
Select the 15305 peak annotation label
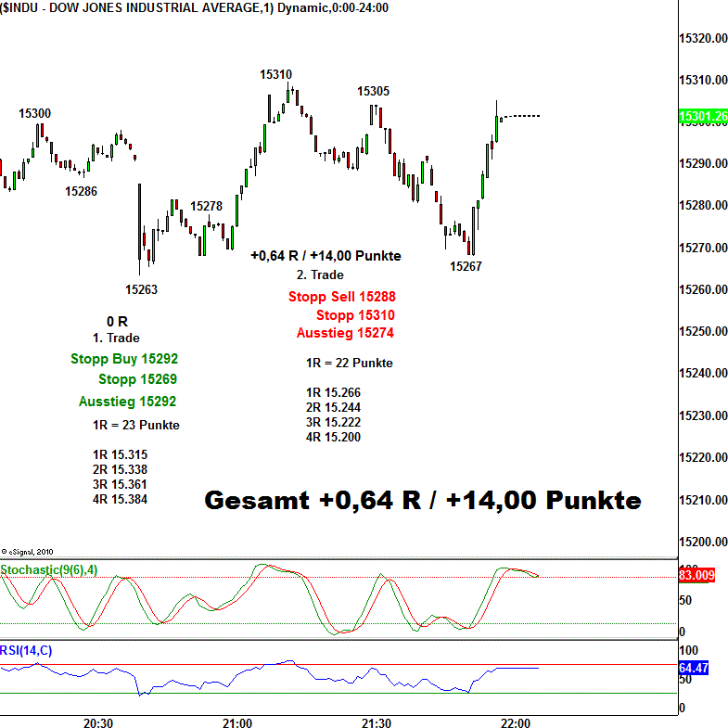(374, 91)
